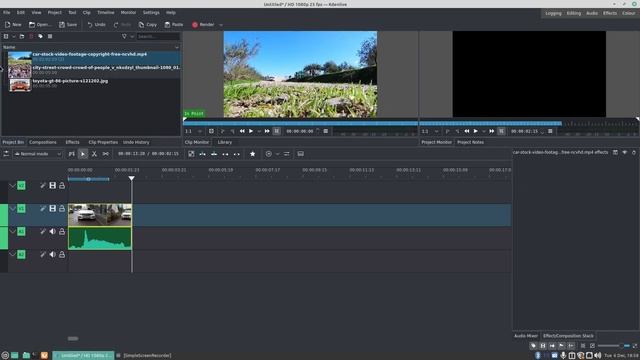Click the timeline zoom slider at bottom right
640x360 pixels.
(613, 346)
